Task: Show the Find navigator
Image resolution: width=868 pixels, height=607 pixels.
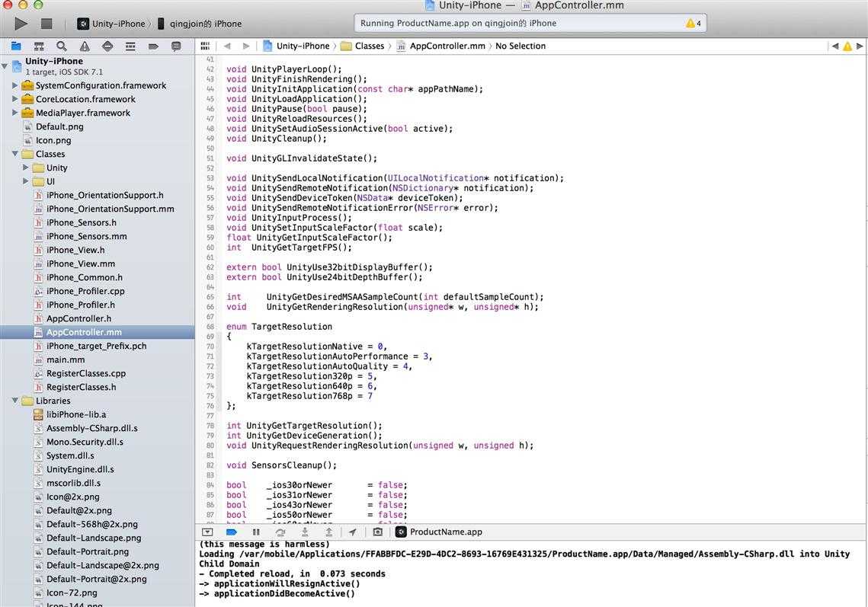Action: [x=62, y=46]
